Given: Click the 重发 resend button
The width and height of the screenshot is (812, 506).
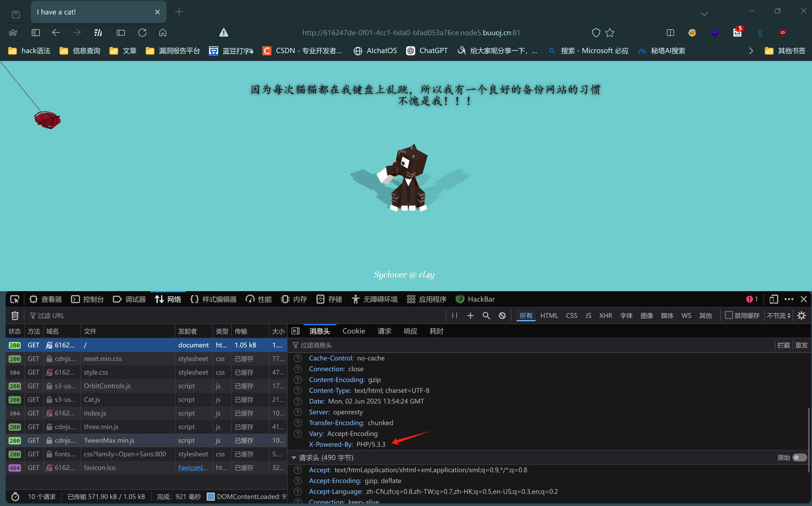Looking at the screenshot, I should point(801,345).
